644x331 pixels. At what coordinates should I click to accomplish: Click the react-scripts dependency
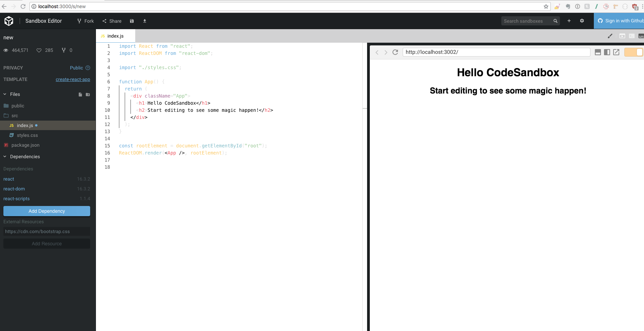(17, 199)
